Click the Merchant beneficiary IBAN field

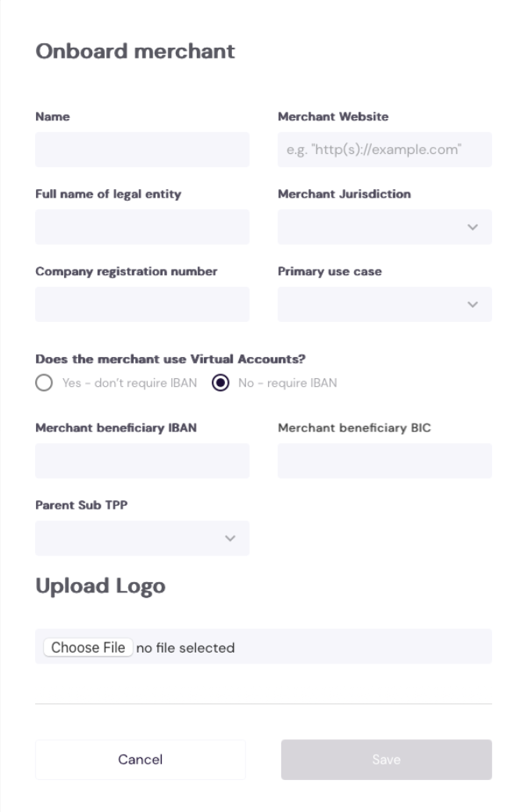point(142,460)
